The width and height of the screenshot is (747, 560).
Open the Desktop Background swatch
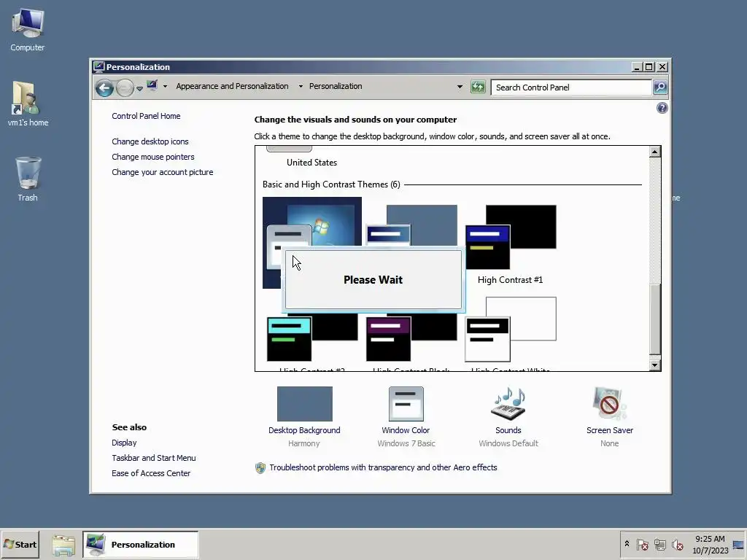[304, 404]
